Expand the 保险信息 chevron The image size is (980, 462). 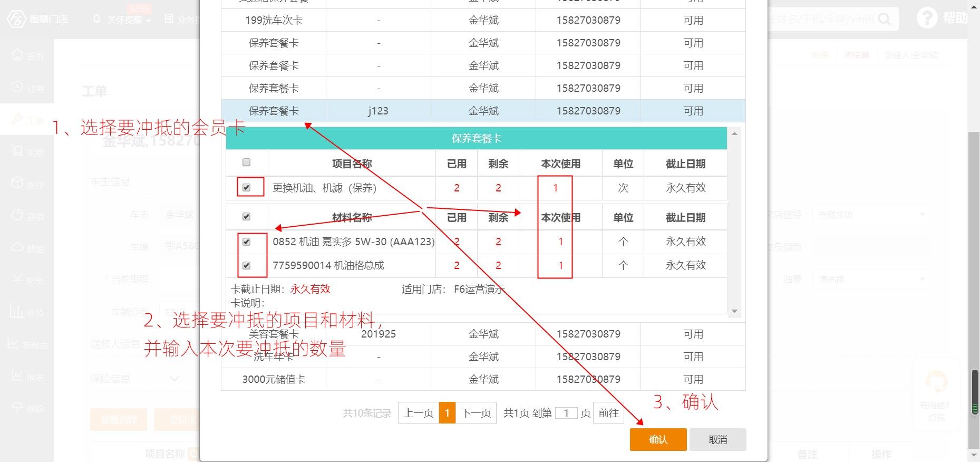pyautogui.click(x=174, y=379)
